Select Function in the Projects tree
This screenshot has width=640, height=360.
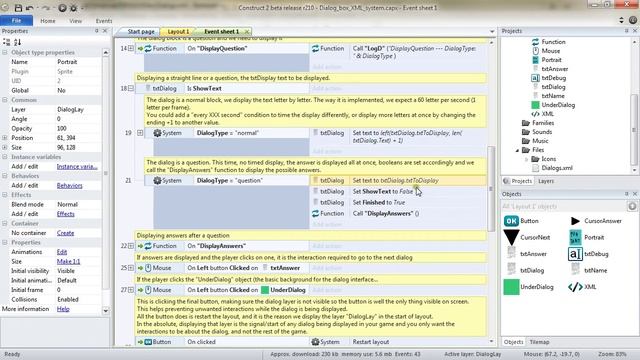click(x=553, y=42)
